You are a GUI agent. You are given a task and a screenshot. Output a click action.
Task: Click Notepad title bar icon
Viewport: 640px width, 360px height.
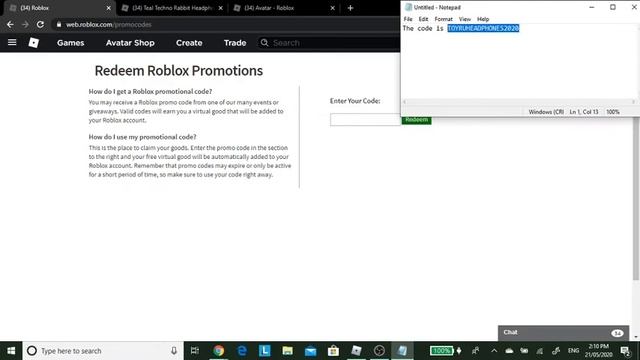click(408, 7)
